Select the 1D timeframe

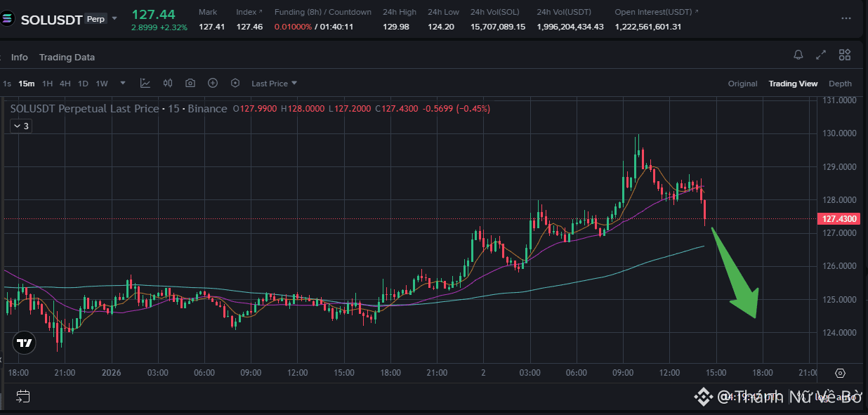83,84
